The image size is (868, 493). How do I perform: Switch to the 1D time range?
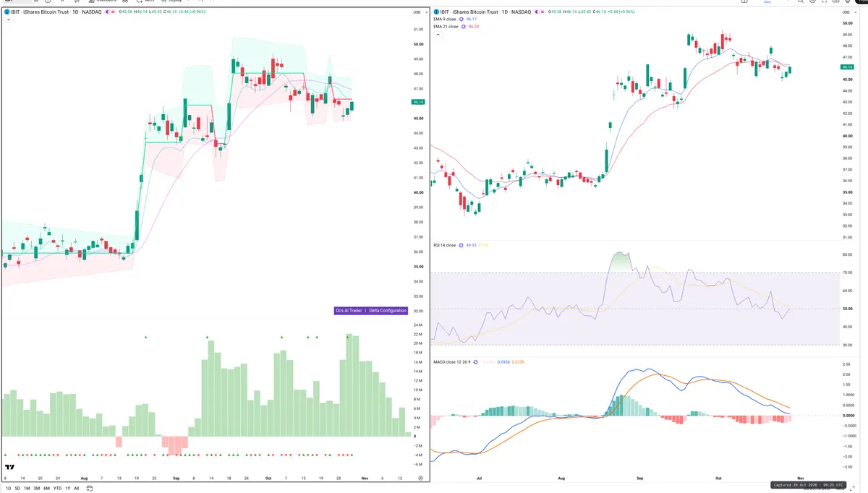pyautogui.click(x=8, y=489)
